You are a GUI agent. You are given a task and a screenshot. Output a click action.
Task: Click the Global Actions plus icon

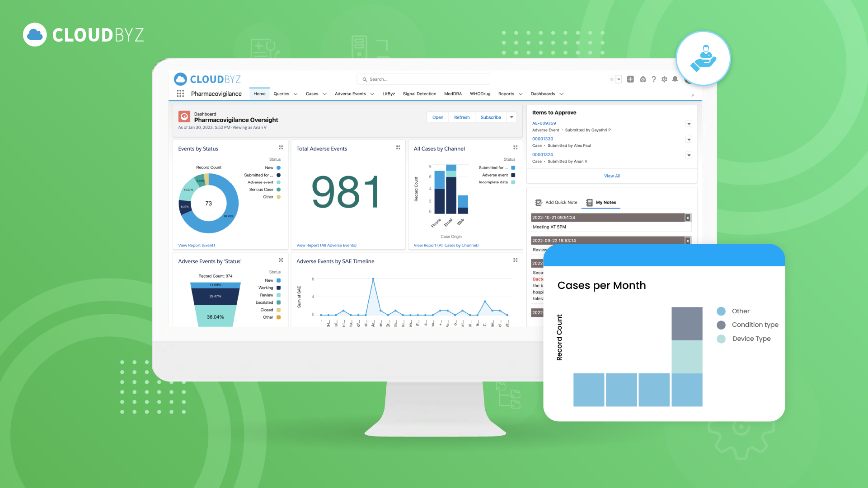click(x=630, y=79)
